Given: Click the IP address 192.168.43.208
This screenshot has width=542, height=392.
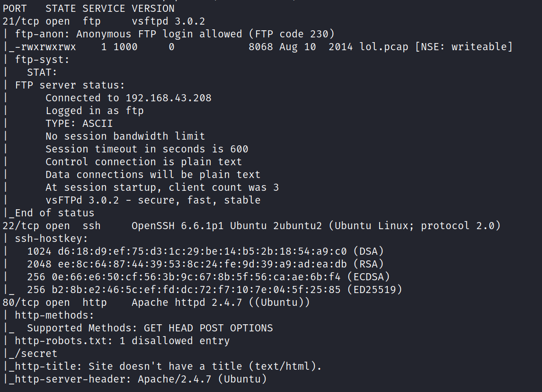Looking at the screenshot, I should [169, 98].
